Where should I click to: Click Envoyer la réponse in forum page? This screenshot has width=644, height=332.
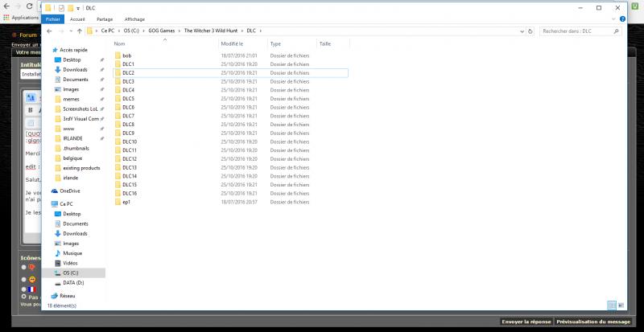click(526, 322)
